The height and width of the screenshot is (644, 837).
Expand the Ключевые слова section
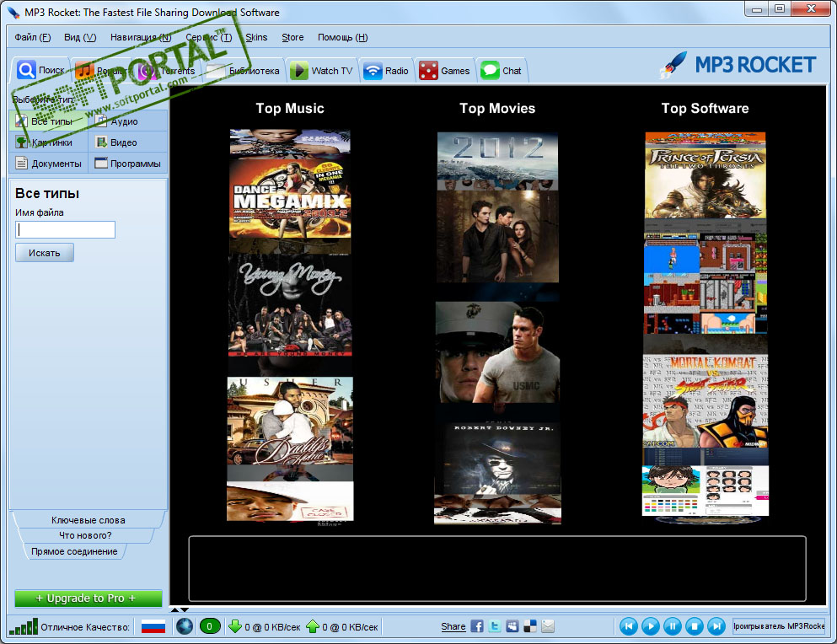88,519
